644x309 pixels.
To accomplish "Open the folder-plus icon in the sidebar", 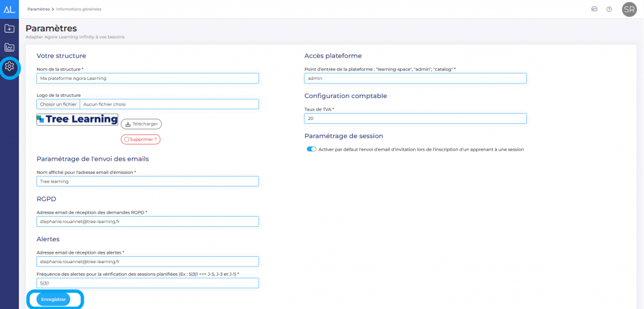I will (x=9, y=28).
